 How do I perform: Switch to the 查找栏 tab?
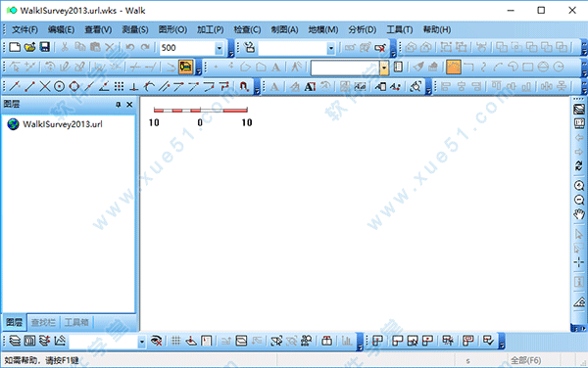43,322
